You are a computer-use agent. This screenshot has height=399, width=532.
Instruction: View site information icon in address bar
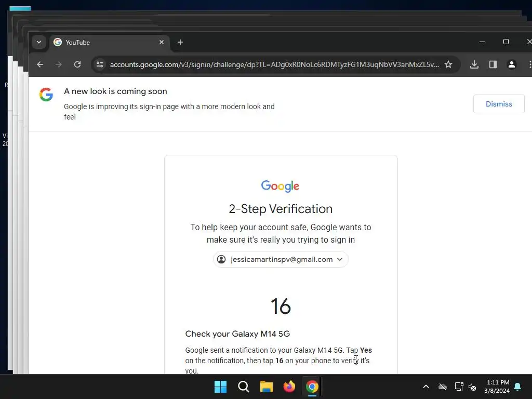tap(99, 64)
